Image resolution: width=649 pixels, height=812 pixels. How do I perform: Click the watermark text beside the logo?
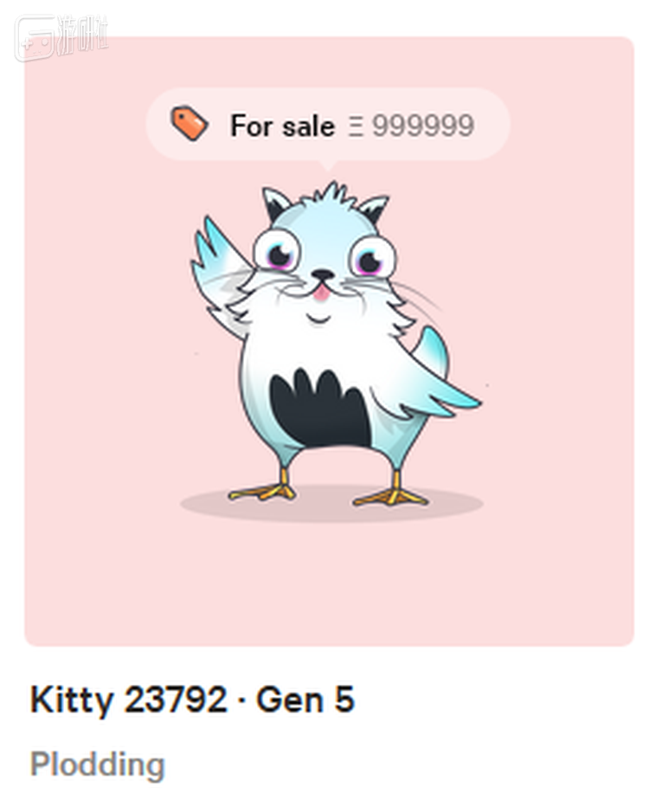(x=83, y=35)
